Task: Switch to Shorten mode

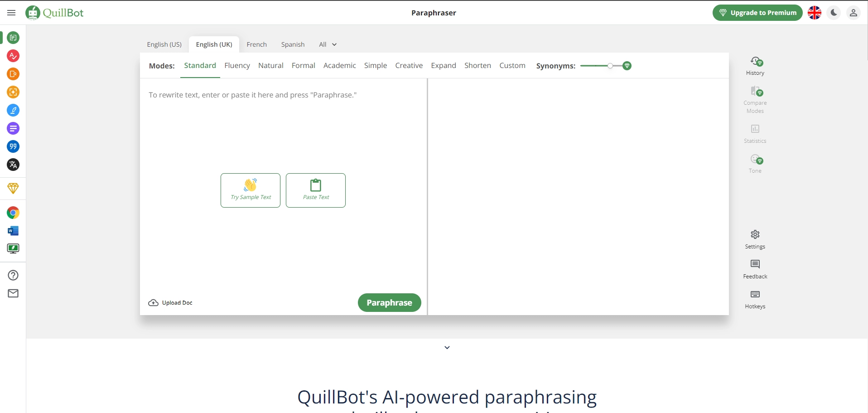Action: click(477, 65)
